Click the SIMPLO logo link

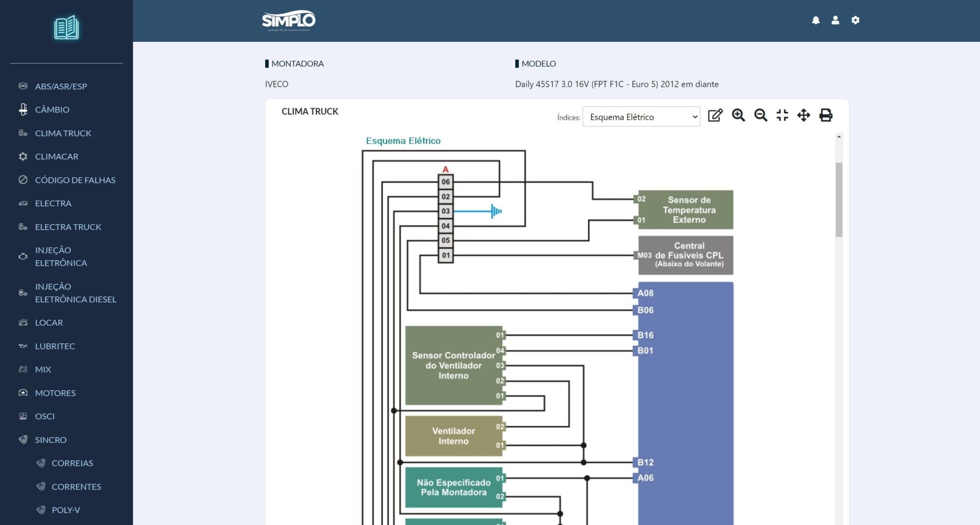288,21
